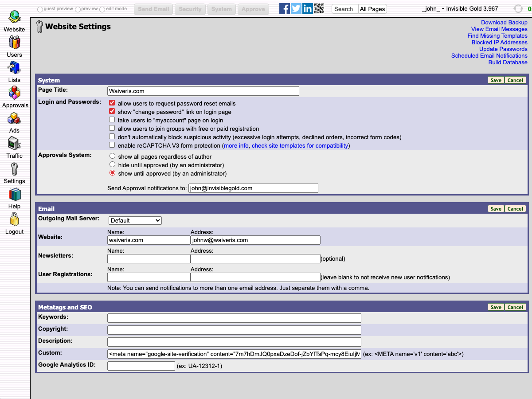Open the Website section globe icon
Viewport: 532px width, 399px height.
pyautogui.click(x=14, y=17)
